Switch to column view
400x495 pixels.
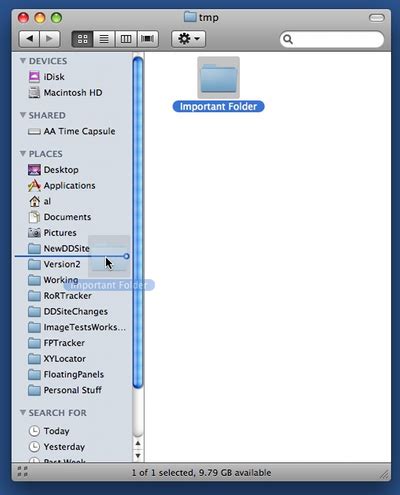point(126,39)
